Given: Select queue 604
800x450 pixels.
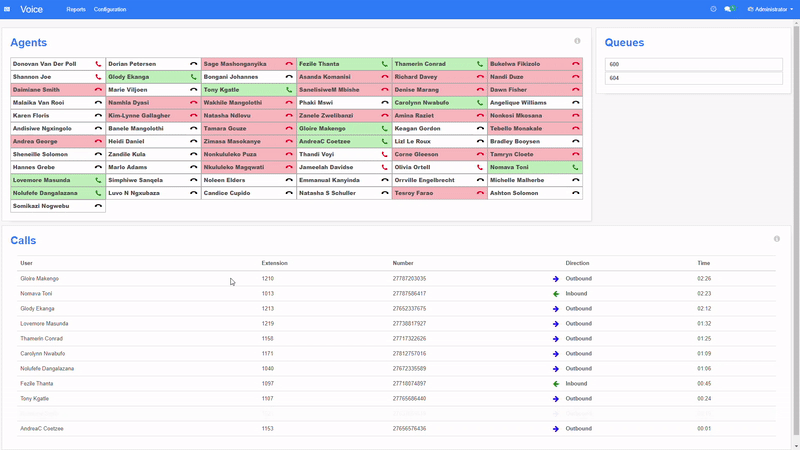Looking at the screenshot, I should click(693, 78).
